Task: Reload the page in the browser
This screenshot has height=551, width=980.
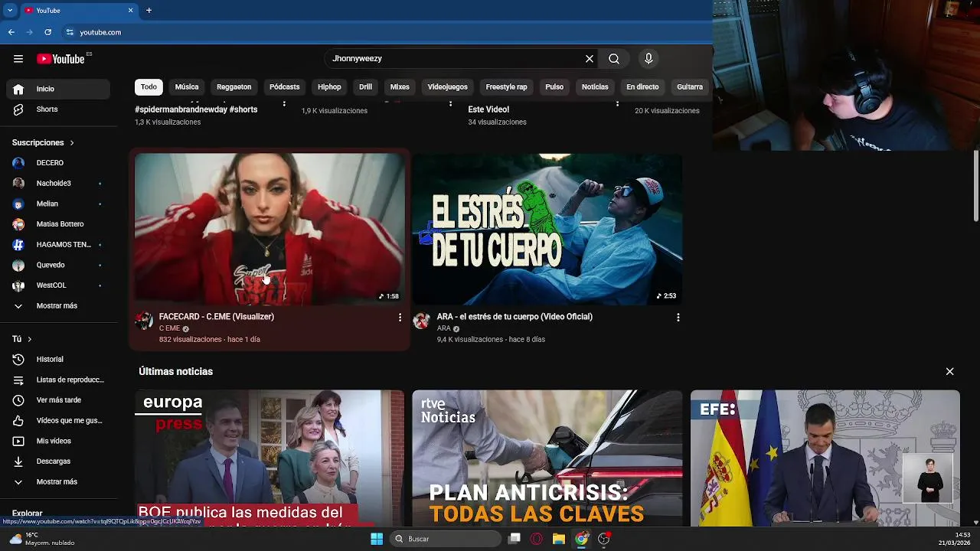Action: tap(47, 32)
